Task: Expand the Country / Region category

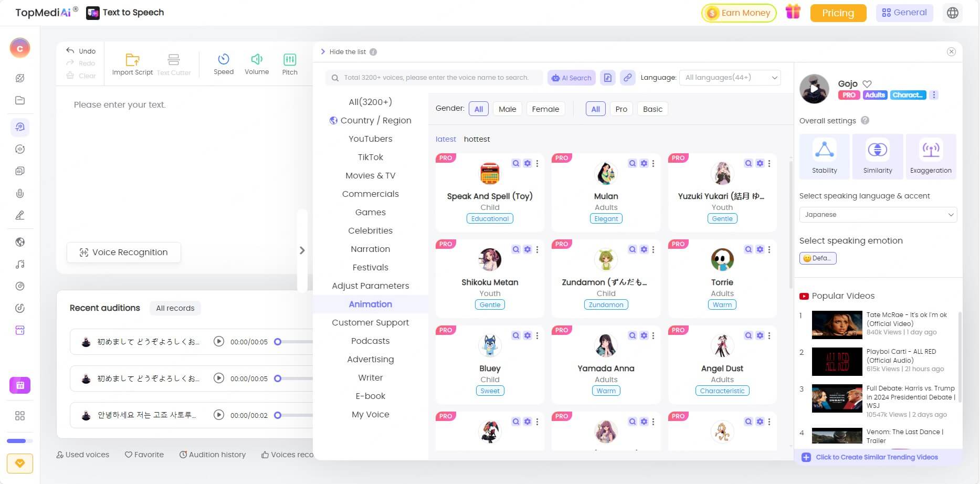Action: click(x=371, y=120)
